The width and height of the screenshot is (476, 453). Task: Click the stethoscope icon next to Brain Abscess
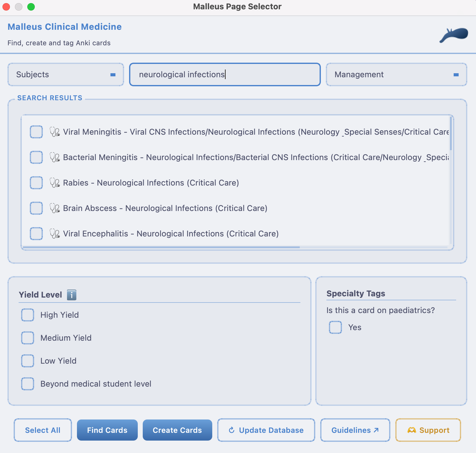(x=55, y=208)
